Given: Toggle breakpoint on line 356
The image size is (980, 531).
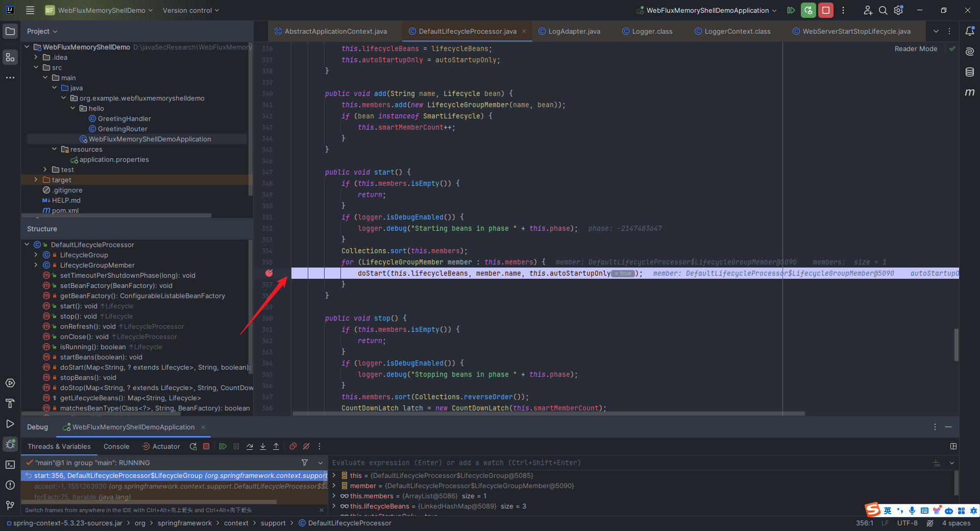Looking at the screenshot, I should click(x=269, y=273).
